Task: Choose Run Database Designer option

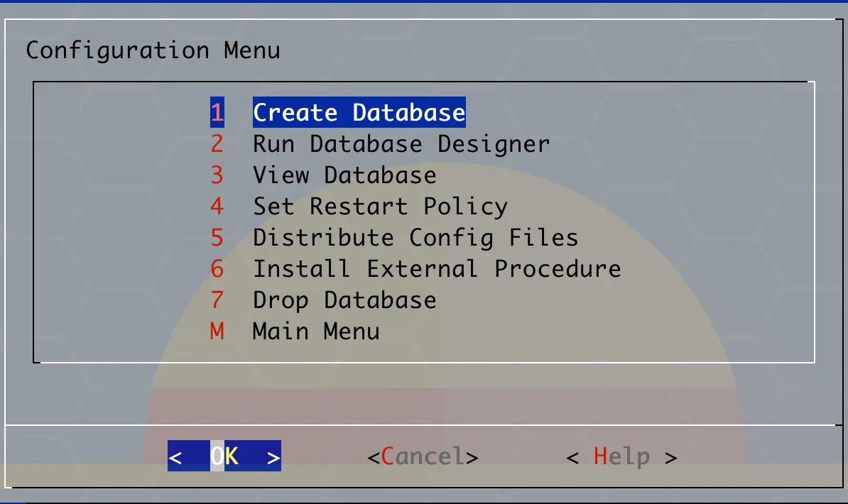Action: click(x=401, y=144)
